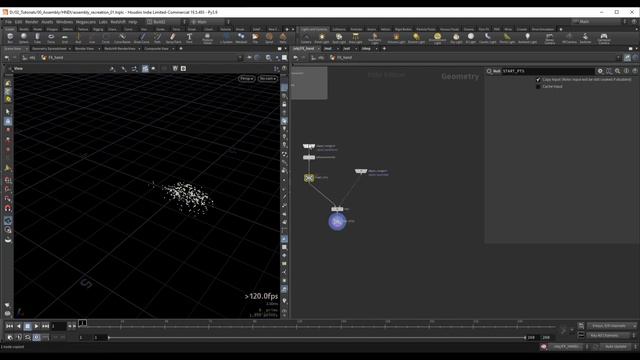Add a new pane tab with plus
The height and width of the screenshot is (360, 640).
[181, 49]
